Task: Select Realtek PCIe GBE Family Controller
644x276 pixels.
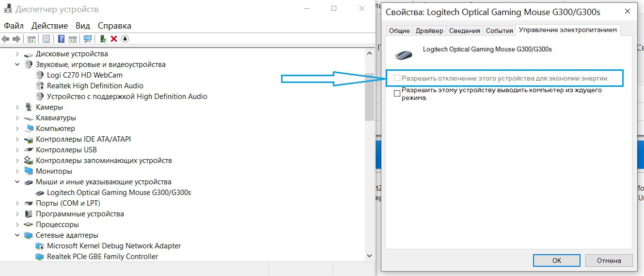Action: pyautogui.click(x=102, y=257)
